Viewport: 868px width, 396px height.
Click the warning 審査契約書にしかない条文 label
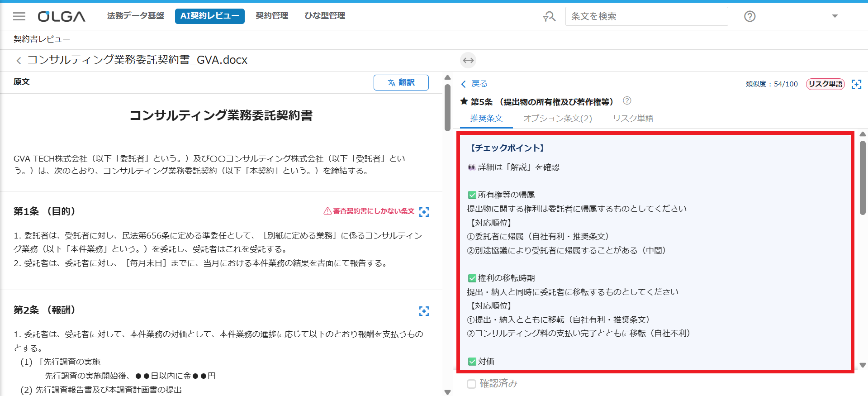(x=369, y=211)
